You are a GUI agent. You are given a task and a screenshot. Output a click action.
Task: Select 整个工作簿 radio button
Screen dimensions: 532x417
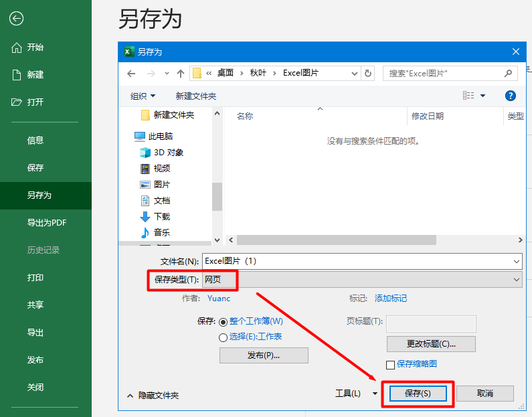(223, 322)
